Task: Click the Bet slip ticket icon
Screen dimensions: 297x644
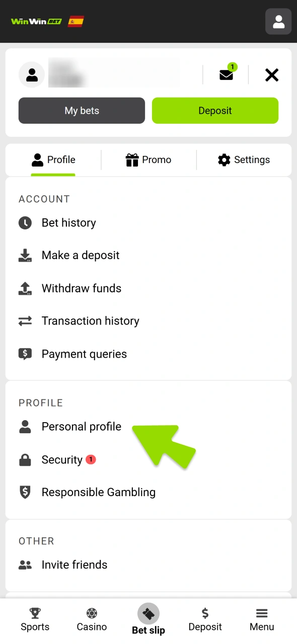Action: [148, 613]
